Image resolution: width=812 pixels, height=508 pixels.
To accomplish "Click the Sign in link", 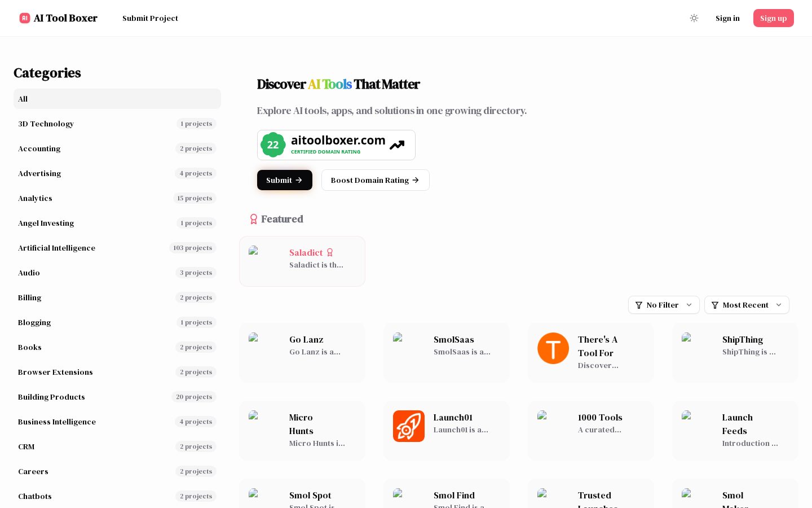I will [x=727, y=18].
